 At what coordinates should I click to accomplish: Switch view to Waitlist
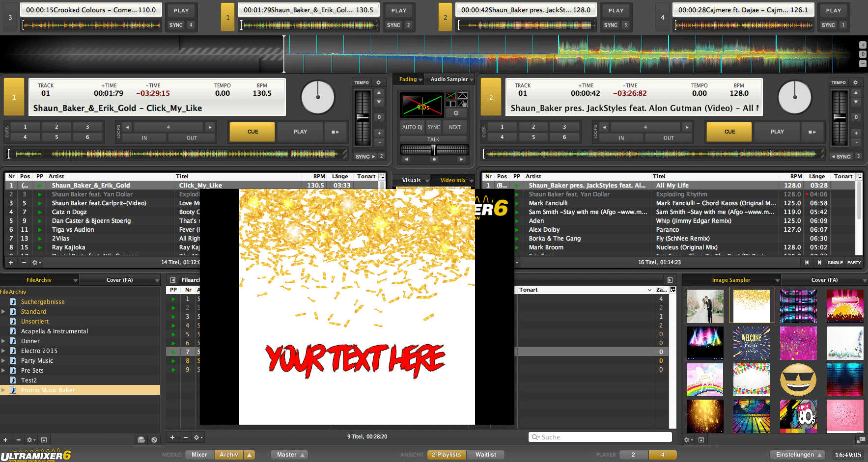tap(485, 455)
